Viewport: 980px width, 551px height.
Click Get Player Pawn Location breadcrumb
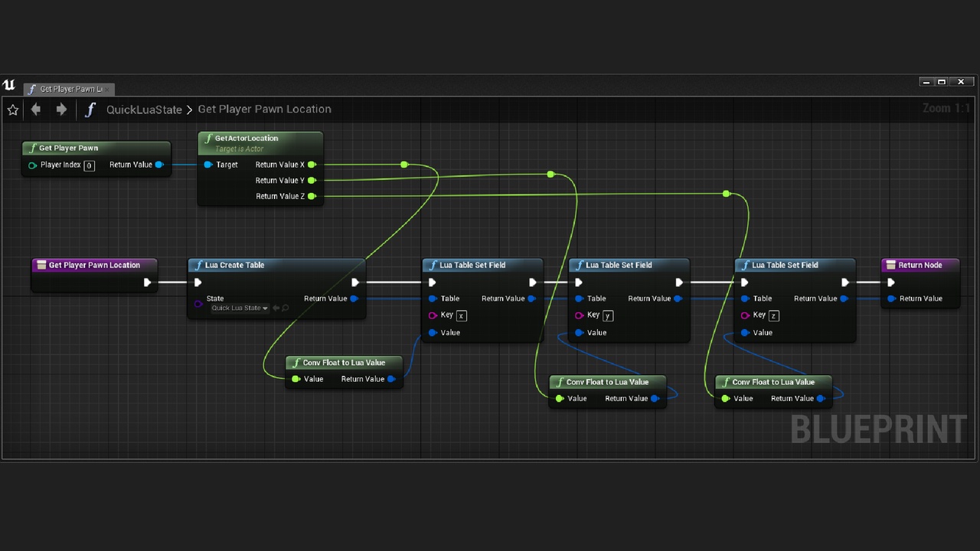coord(264,109)
